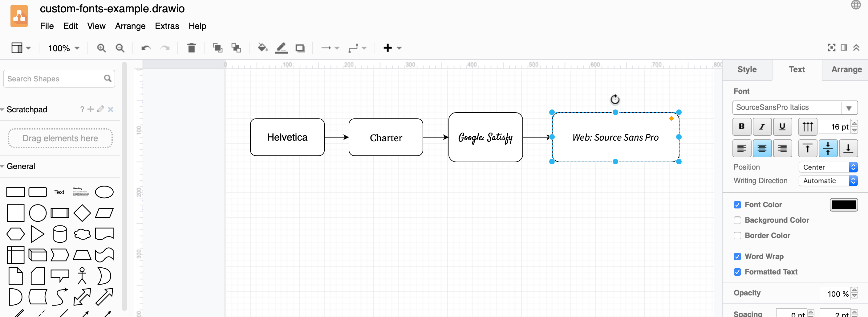Toggle the Shadow tool in toolbar

pos(300,48)
